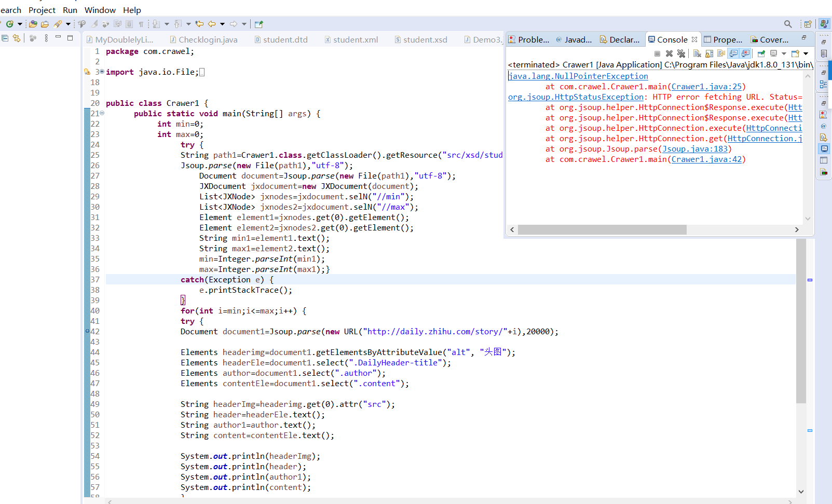
Task: Open Crawer1.java:42 stack trace link
Action: tap(706, 159)
